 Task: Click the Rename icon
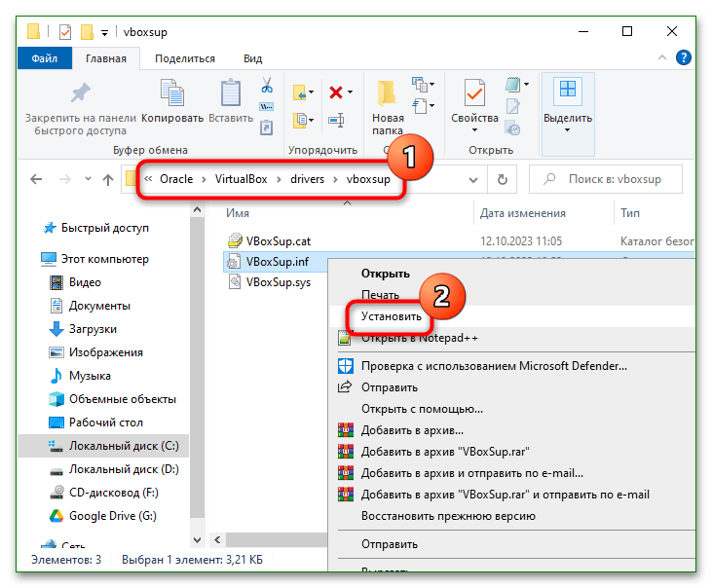point(336,121)
